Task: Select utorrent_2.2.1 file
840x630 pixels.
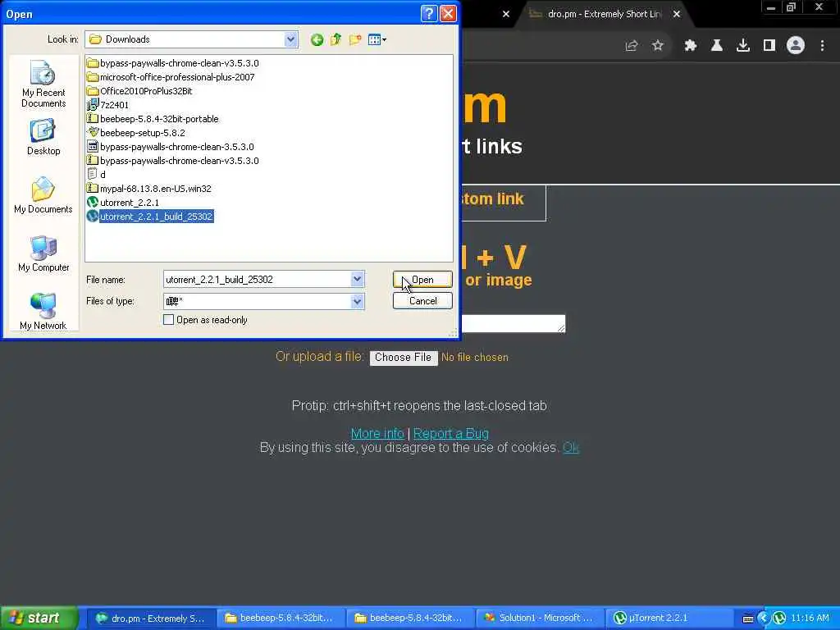Action: pyautogui.click(x=123, y=203)
